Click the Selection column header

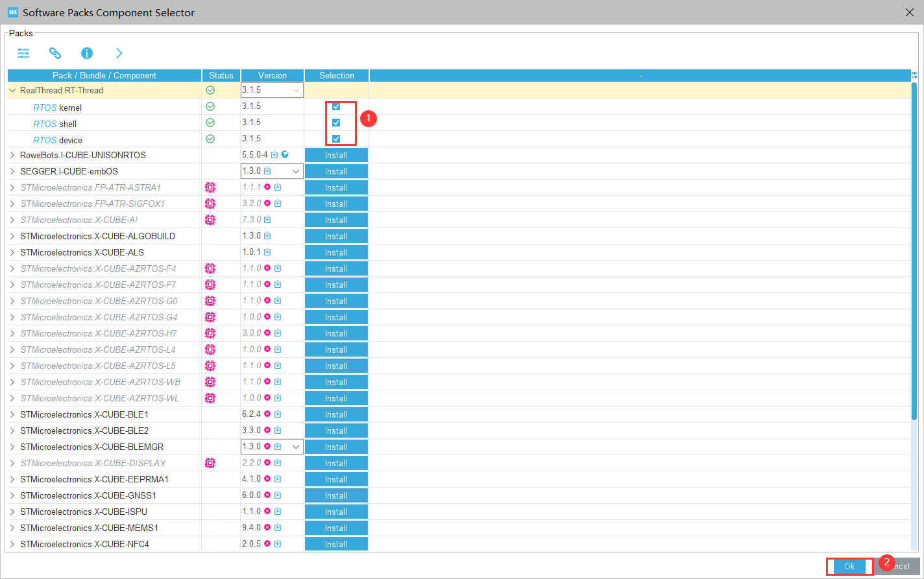[337, 75]
